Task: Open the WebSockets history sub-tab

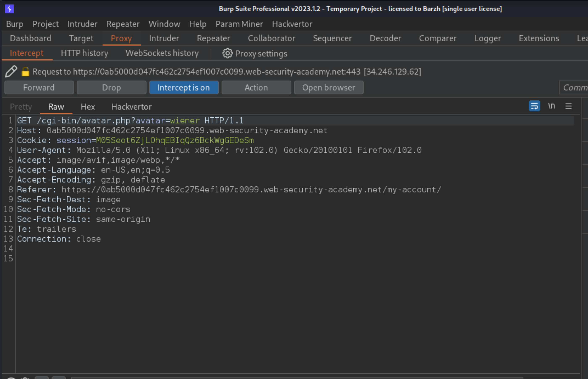Action: coord(162,53)
